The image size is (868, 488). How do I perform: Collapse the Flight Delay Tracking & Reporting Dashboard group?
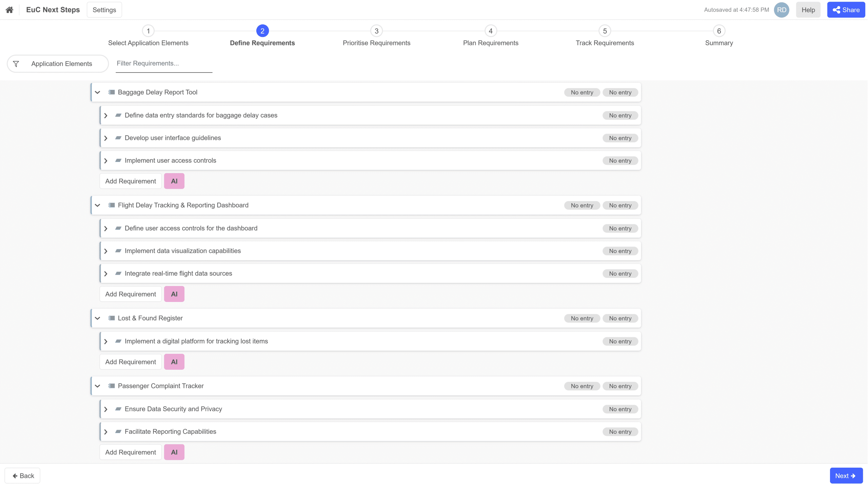click(x=98, y=205)
